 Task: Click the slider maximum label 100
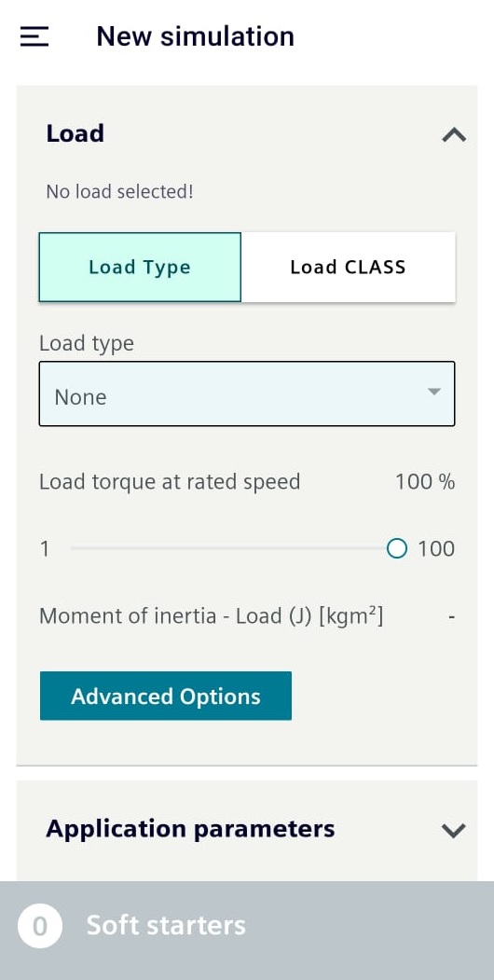point(436,549)
